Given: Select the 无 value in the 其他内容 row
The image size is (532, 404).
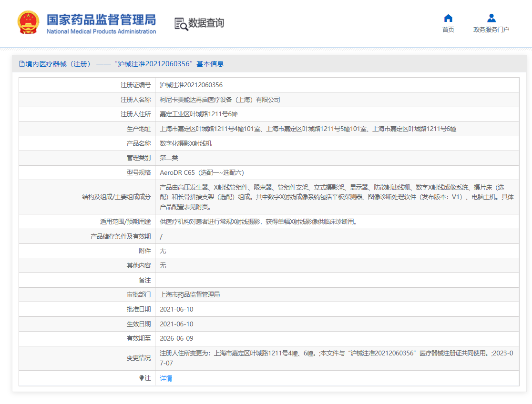Looking at the screenshot, I should pyautogui.click(x=163, y=266).
